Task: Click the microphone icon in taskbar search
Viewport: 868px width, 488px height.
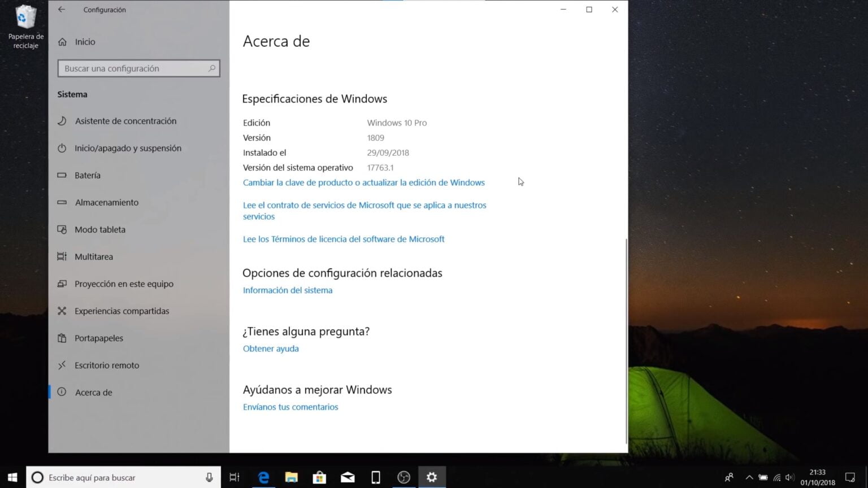Action: tap(209, 477)
